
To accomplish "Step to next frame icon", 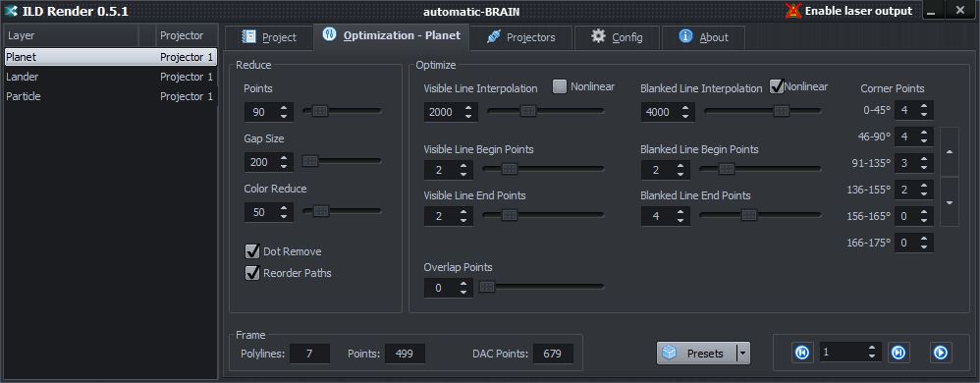I will pos(898,353).
